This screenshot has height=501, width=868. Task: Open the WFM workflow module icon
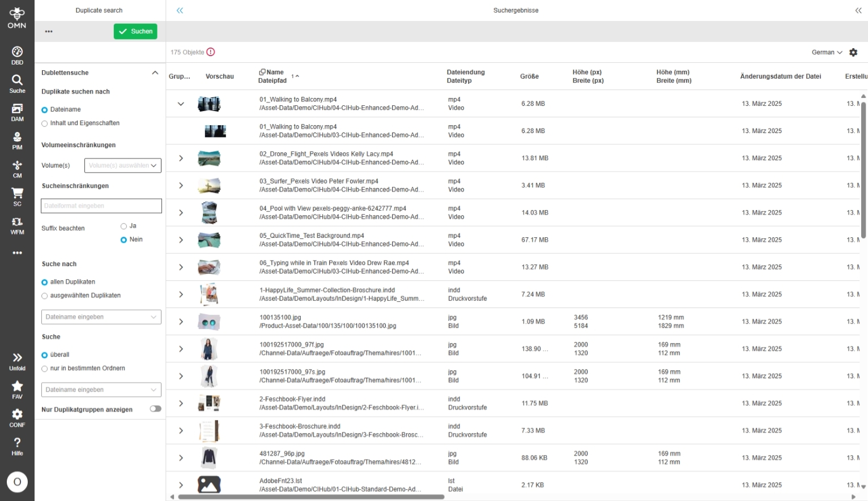[x=17, y=225]
